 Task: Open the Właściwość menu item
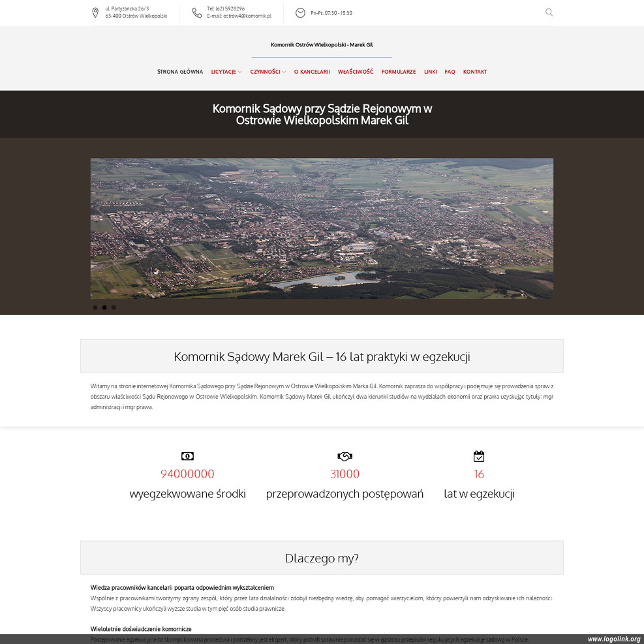(x=355, y=72)
